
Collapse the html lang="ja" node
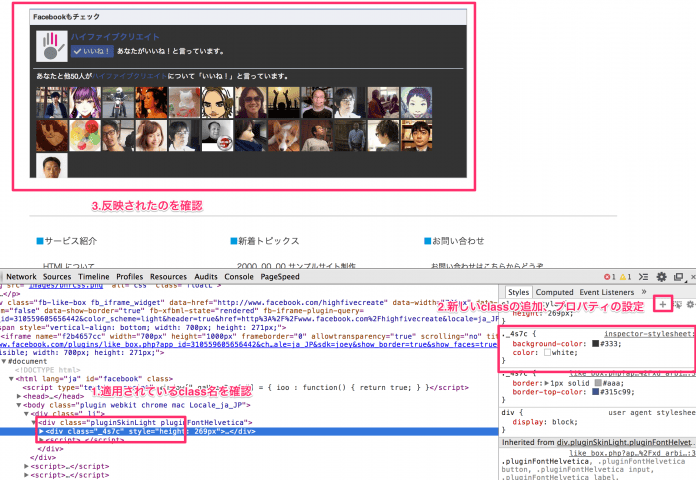click(12, 379)
